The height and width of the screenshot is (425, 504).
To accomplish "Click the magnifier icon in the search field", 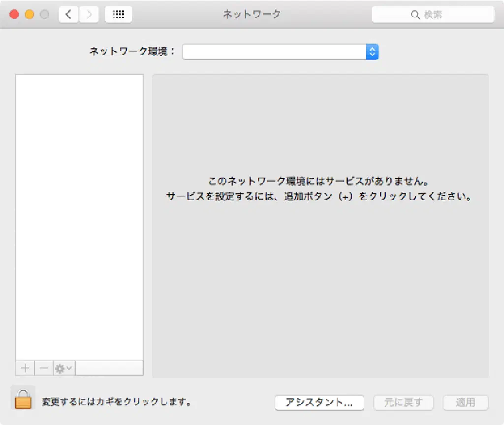I will click(x=414, y=15).
